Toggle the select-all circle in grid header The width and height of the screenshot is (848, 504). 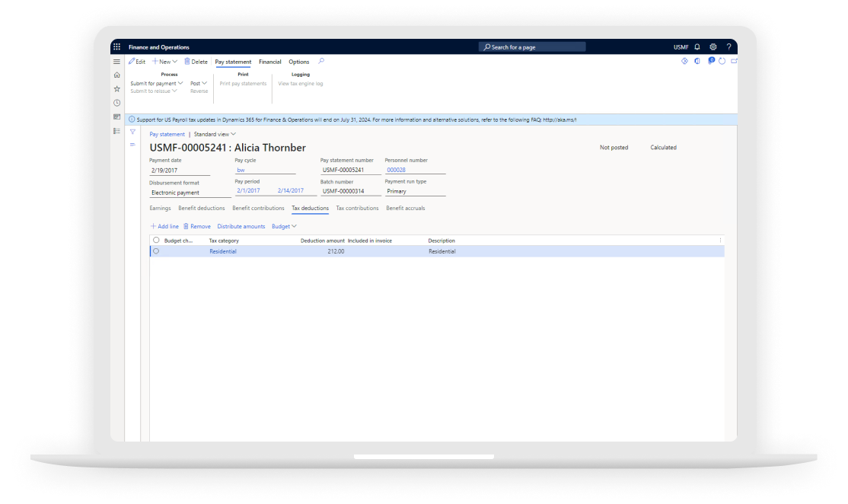pos(156,240)
